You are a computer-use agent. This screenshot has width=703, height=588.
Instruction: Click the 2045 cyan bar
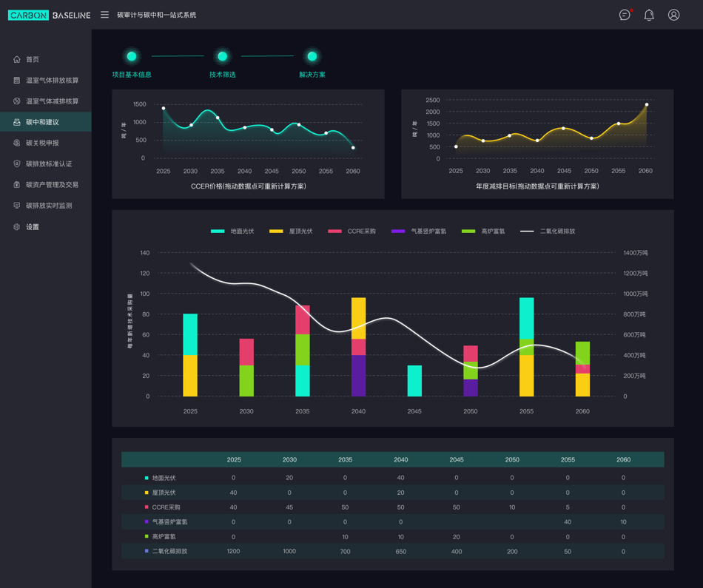pos(414,381)
